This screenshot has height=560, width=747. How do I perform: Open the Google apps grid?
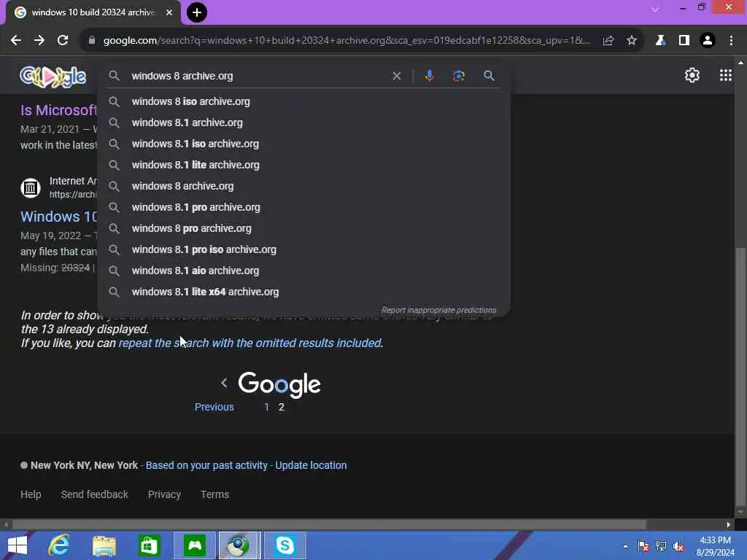[x=726, y=75]
